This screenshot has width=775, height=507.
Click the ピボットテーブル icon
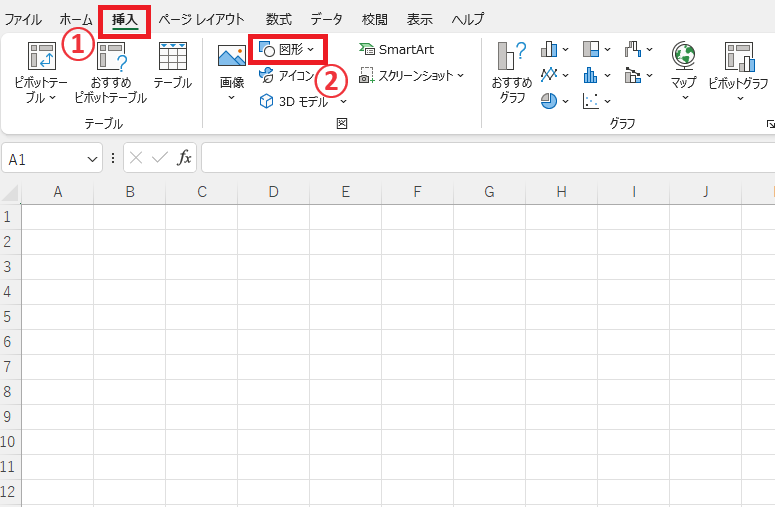[x=42, y=56]
